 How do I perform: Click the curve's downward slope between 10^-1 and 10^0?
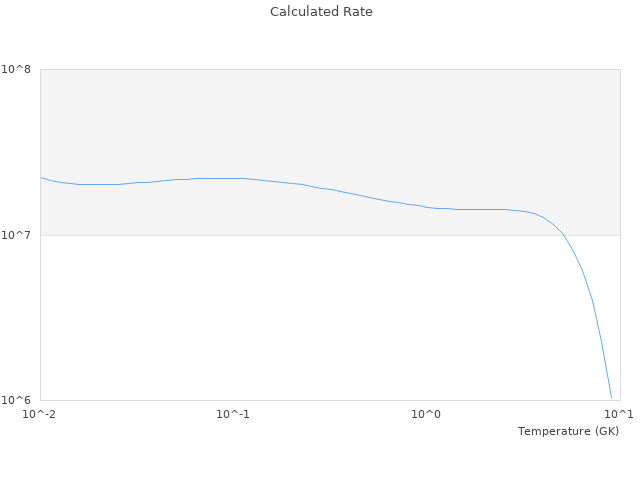pos(340,191)
